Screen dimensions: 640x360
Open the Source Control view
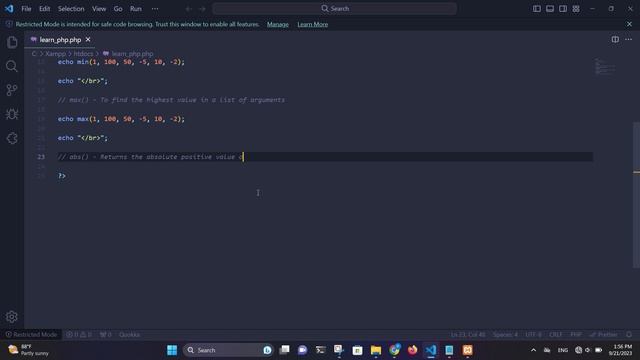pyautogui.click(x=12, y=90)
